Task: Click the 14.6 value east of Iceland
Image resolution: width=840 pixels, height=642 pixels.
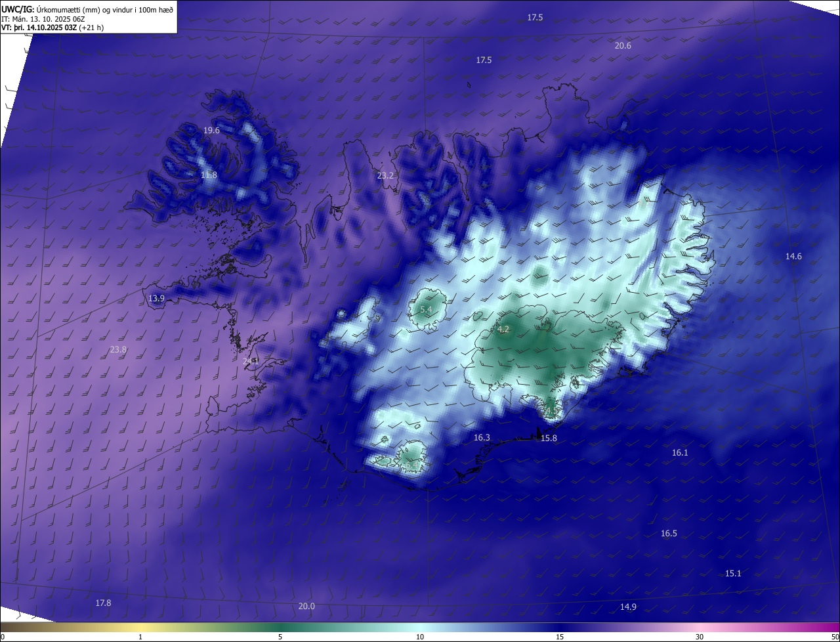Action: [x=793, y=257]
